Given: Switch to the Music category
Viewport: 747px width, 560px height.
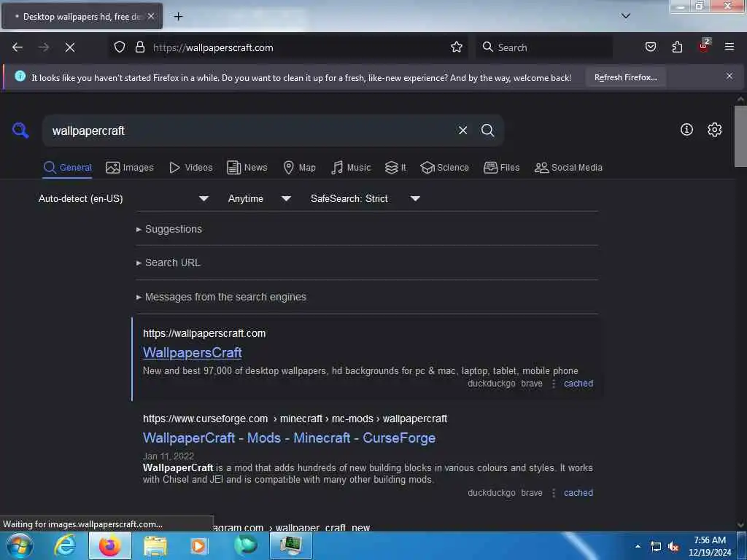Looking at the screenshot, I should (x=351, y=168).
